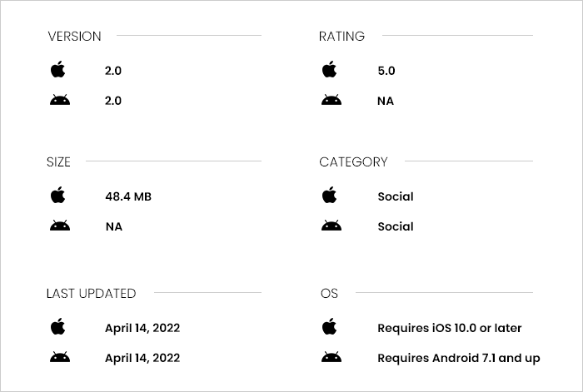Click the LAST UPDATED section heading
The image size is (583, 392).
[x=91, y=294]
